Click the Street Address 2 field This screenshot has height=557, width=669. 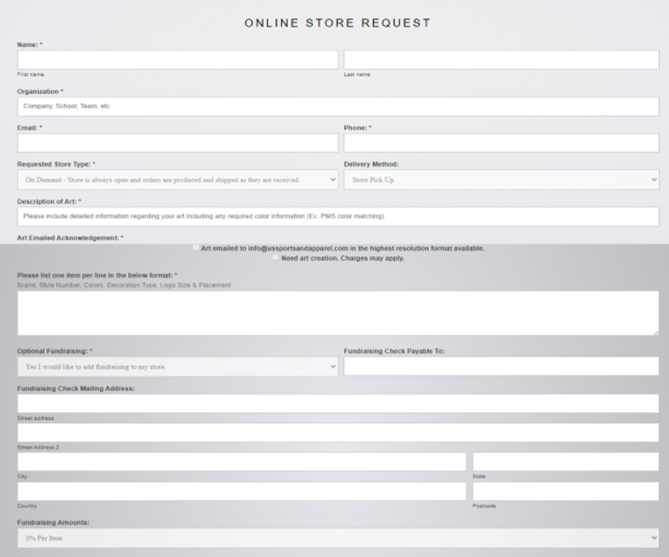click(338, 432)
